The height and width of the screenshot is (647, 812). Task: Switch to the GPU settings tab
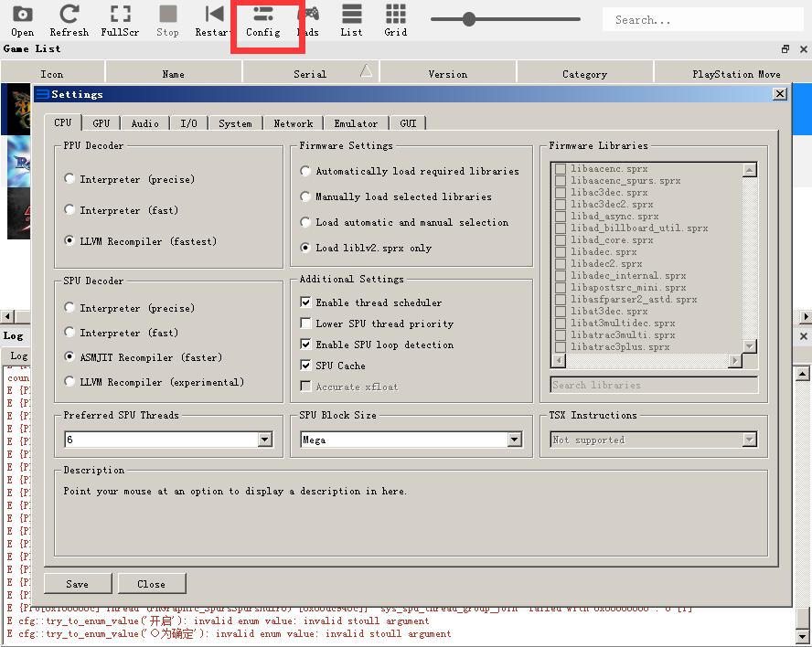(101, 123)
